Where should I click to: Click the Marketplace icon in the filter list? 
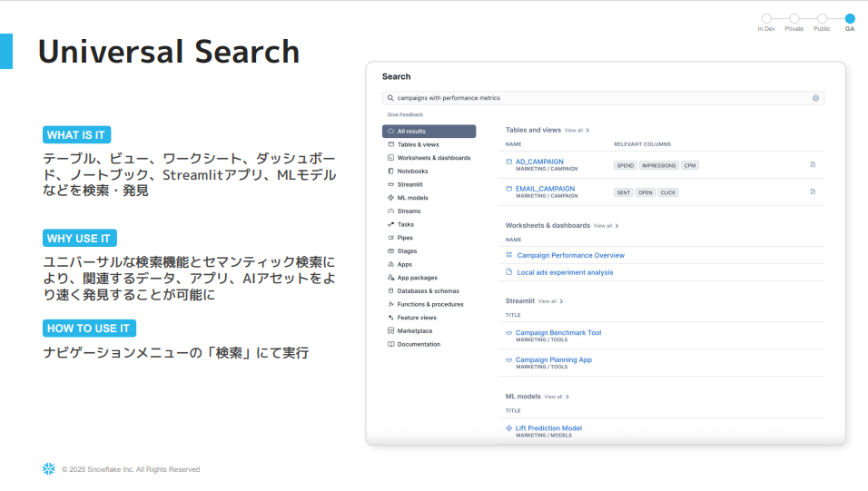[390, 330]
